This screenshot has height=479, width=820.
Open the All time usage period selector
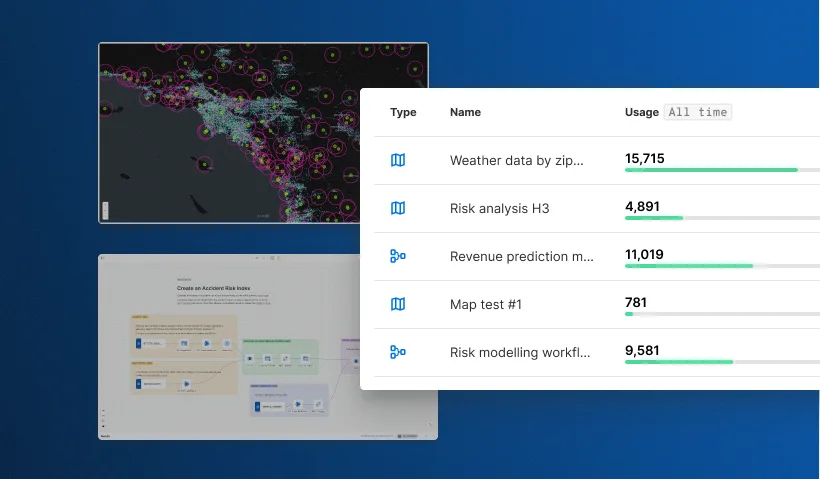(x=698, y=112)
